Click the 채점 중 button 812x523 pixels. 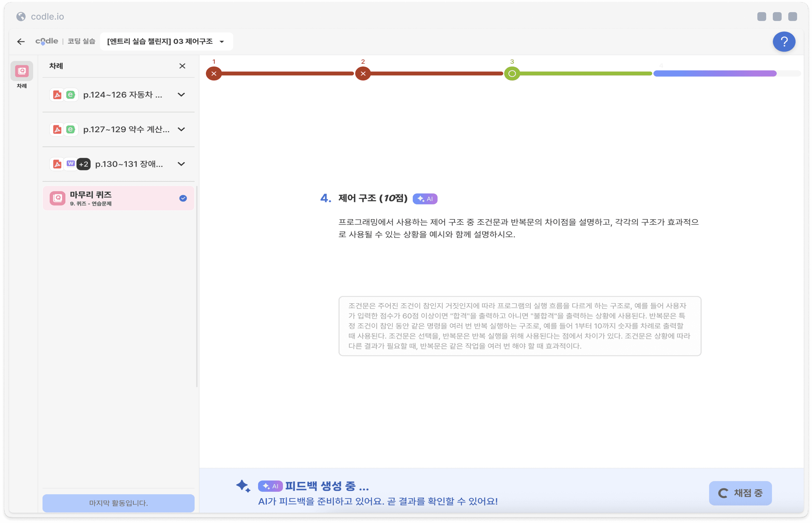(740, 493)
